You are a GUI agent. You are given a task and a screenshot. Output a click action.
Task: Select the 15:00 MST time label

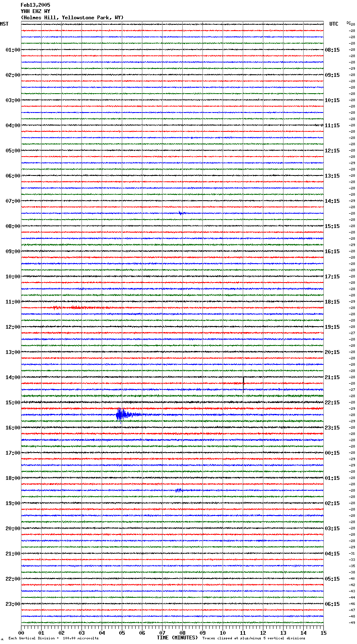coord(13,403)
